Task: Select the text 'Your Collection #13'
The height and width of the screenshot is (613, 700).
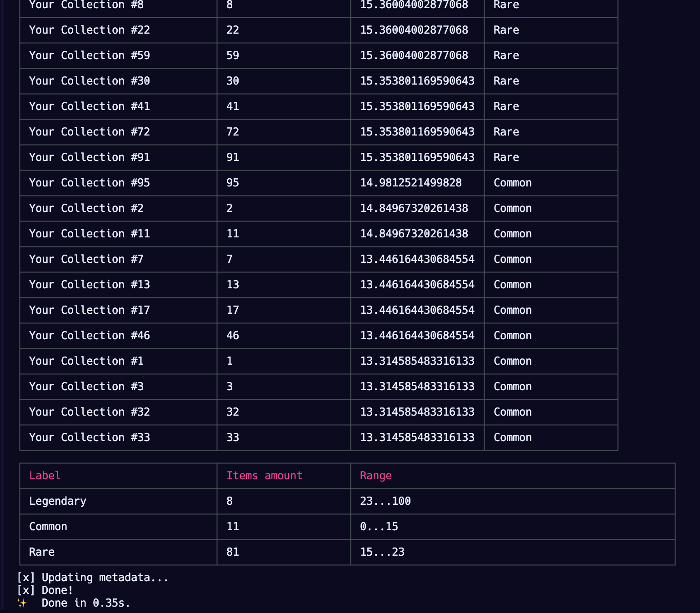Action: tap(90, 285)
